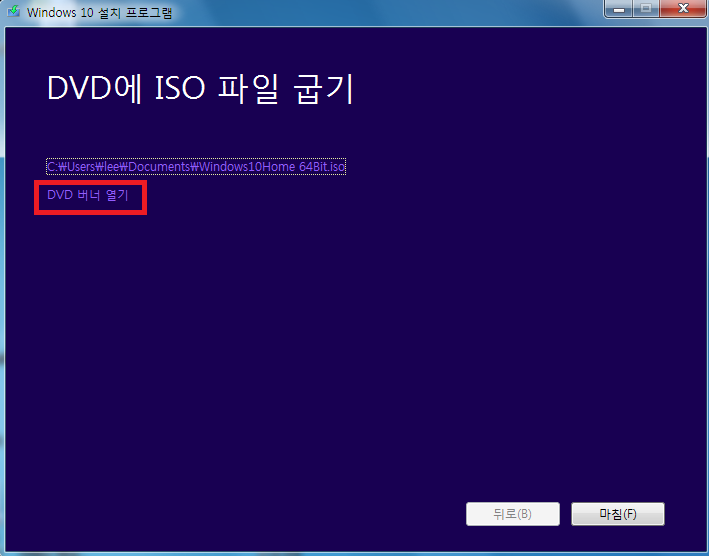Click the 마침(F) finish button

pyautogui.click(x=618, y=514)
